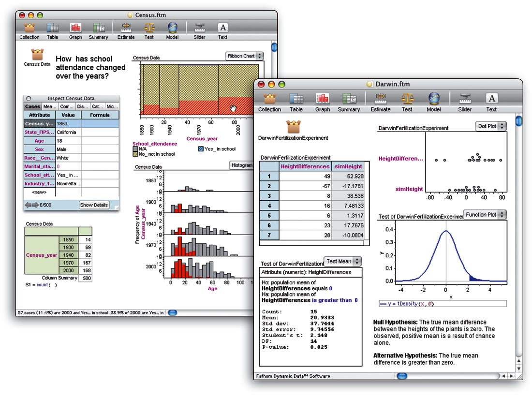532x399 pixels.
Task: Click the Show Details button
Action: coord(94,205)
